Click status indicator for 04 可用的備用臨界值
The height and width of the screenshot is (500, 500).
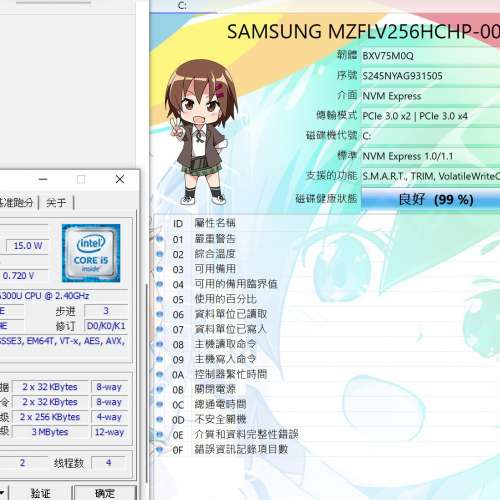(160, 284)
